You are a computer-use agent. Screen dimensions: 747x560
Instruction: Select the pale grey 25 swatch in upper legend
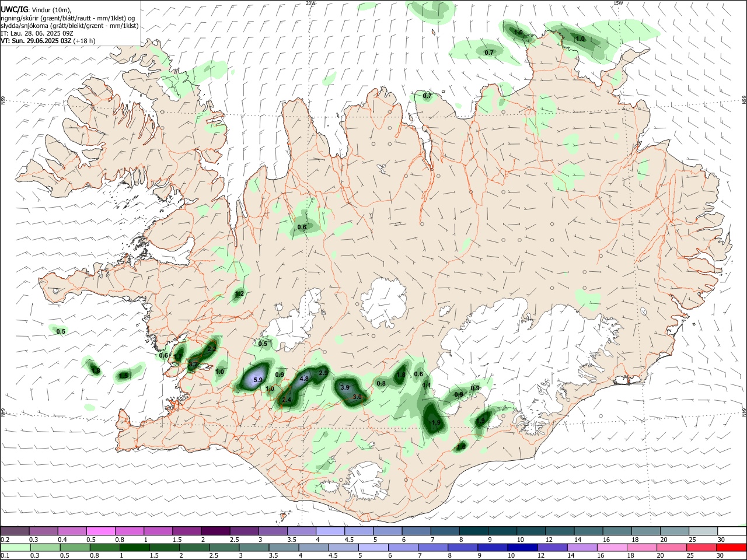(703, 531)
